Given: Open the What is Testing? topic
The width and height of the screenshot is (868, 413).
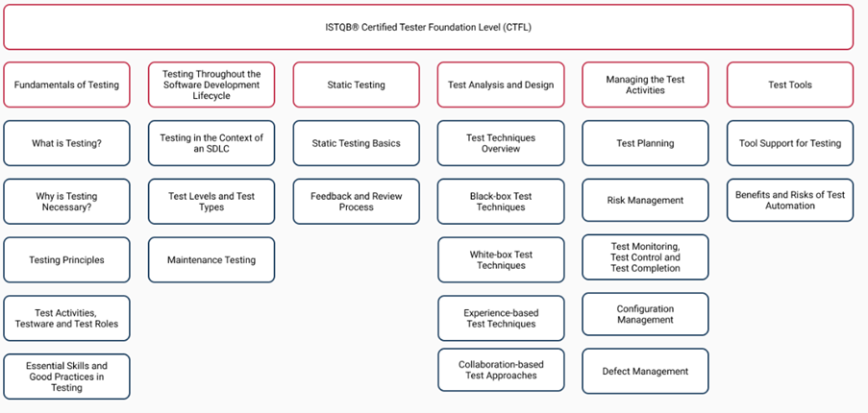Looking at the screenshot, I should pyautogui.click(x=66, y=143).
